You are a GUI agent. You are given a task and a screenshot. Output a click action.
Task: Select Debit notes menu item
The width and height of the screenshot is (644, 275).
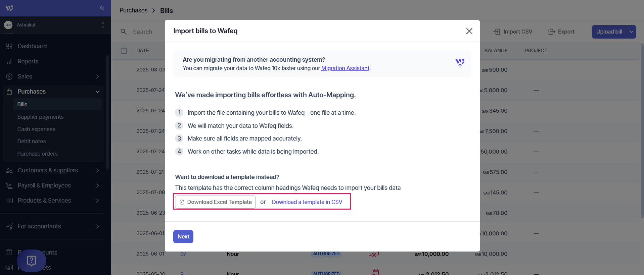[32, 141]
